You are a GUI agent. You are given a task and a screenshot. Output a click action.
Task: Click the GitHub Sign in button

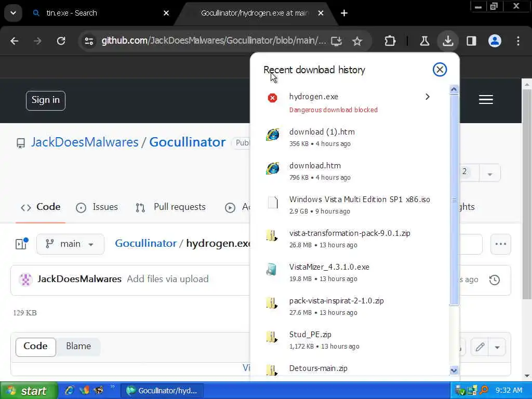(x=46, y=100)
